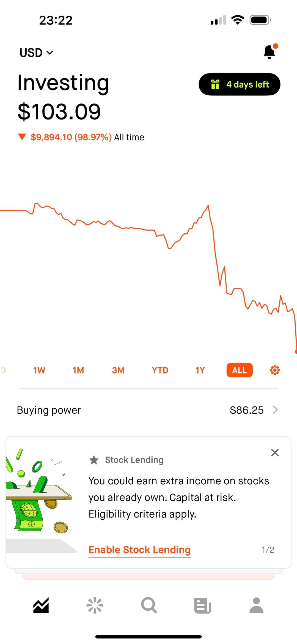Open the crypto spinner tab icon
The image size is (297, 644).
pos(95,605)
